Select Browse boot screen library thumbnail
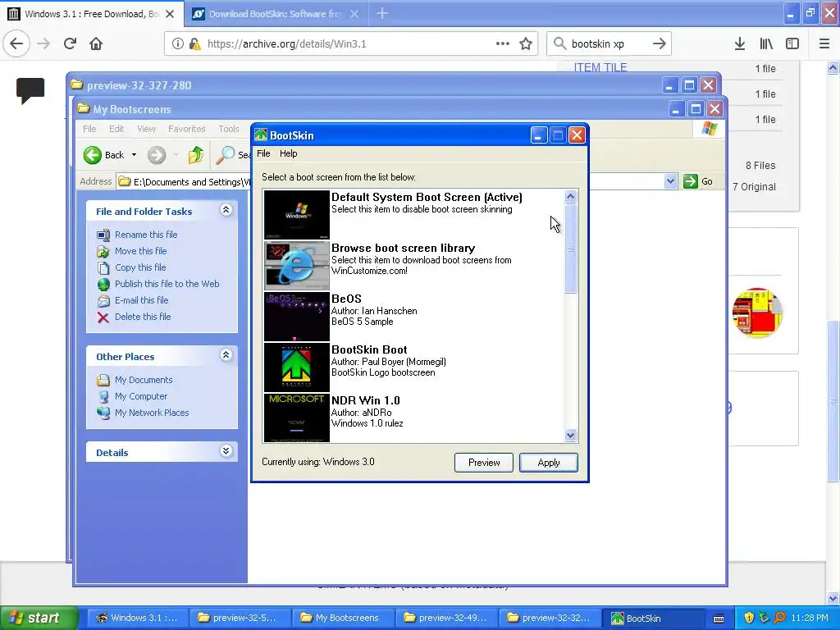Viewport: 840px width, 630px height. click(x=297, y=266)
